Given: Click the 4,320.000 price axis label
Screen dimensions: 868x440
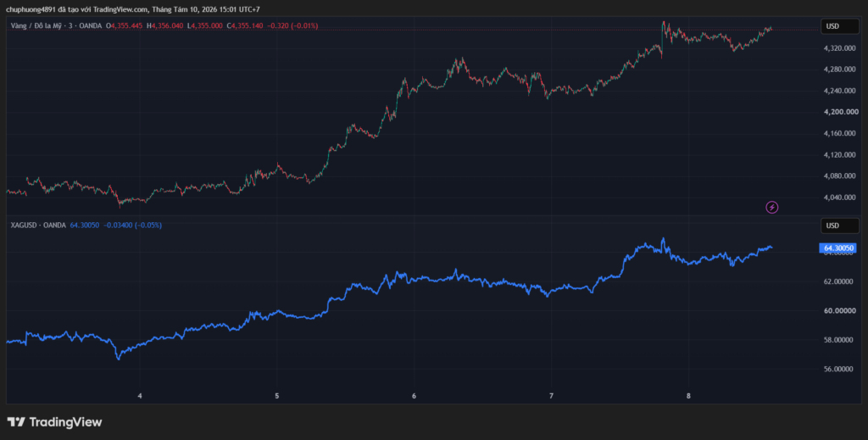Looking at the screenshot, I should (840, 48).
